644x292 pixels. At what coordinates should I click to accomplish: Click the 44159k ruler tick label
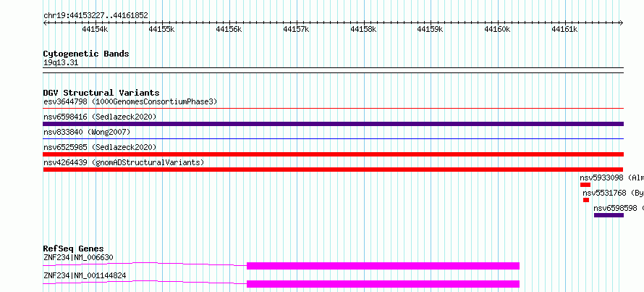tap(430, 29)
